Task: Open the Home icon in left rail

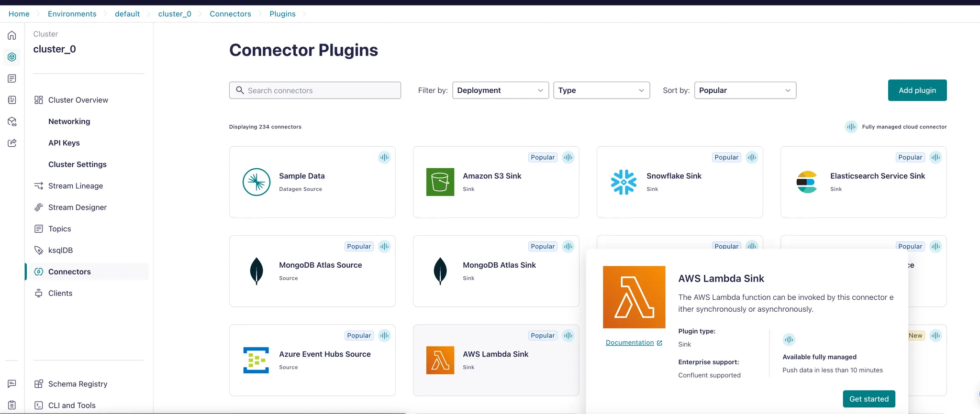Action: coord(12,35)
